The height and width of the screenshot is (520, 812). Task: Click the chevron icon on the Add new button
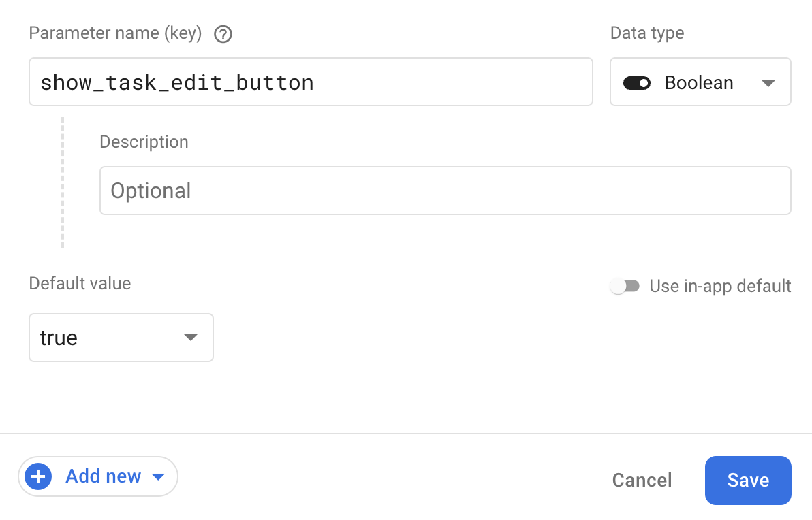click(159, 476)
